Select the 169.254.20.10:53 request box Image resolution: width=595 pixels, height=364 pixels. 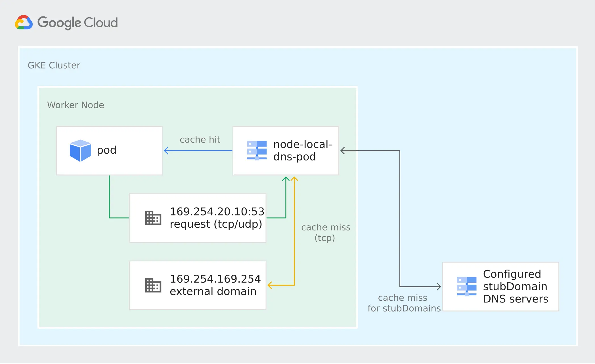click(197, 218)
